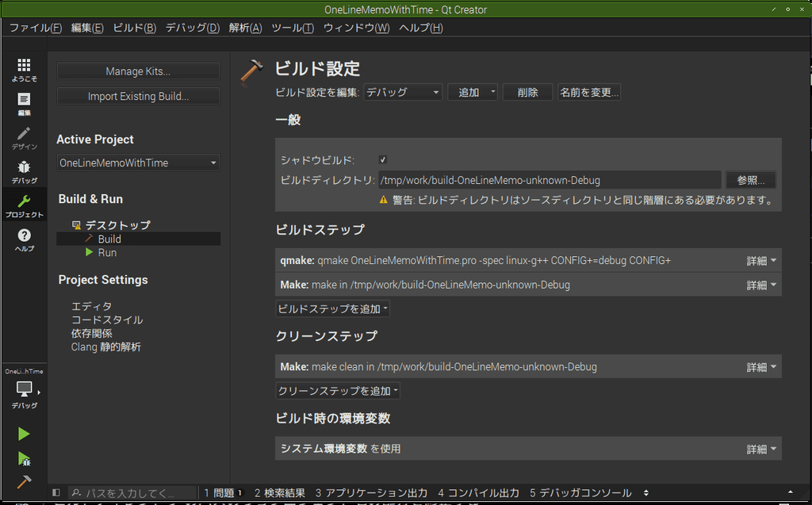The image size is (812, 505).
Task: Expand build Make step 詳細 details
Action: pos(761,285)
